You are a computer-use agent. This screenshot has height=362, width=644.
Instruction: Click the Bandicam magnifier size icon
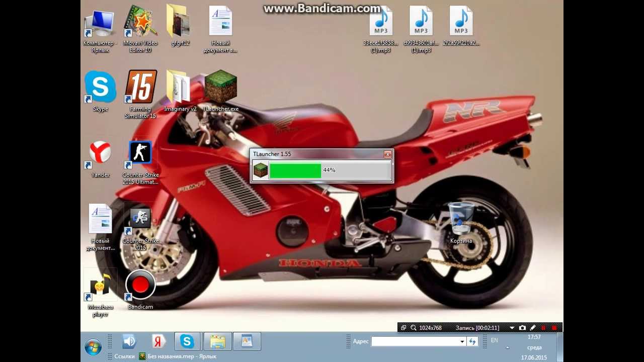pyautogui.click(x=414, y=328)
